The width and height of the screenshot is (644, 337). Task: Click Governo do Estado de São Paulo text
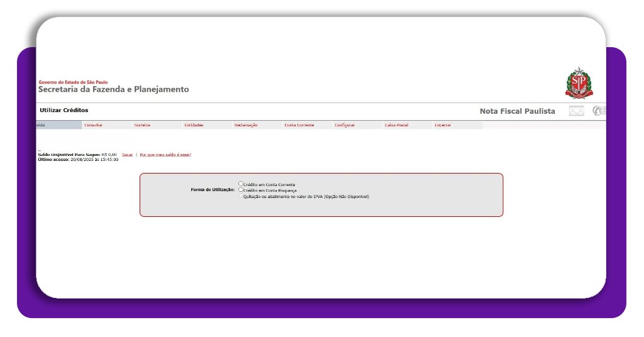click(74, 82)
